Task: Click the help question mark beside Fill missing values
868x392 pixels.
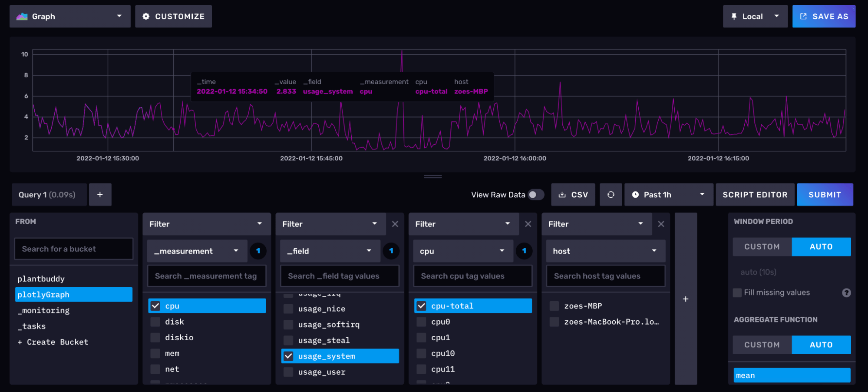Action: point(846,292)
